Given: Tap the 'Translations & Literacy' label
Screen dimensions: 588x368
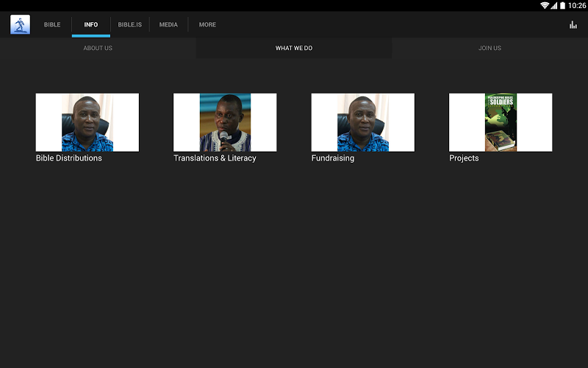Looking at the screenshot, I should point(215,158).
